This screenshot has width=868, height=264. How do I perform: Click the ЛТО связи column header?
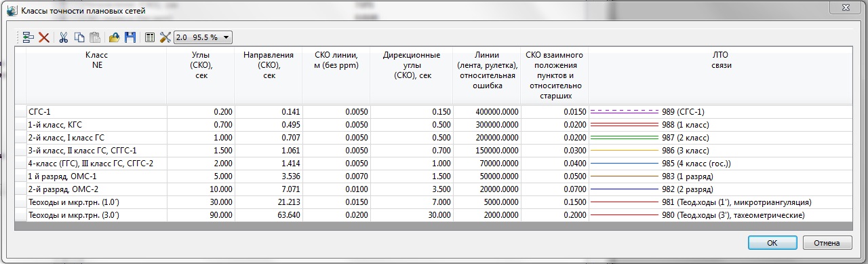point(721,60)
